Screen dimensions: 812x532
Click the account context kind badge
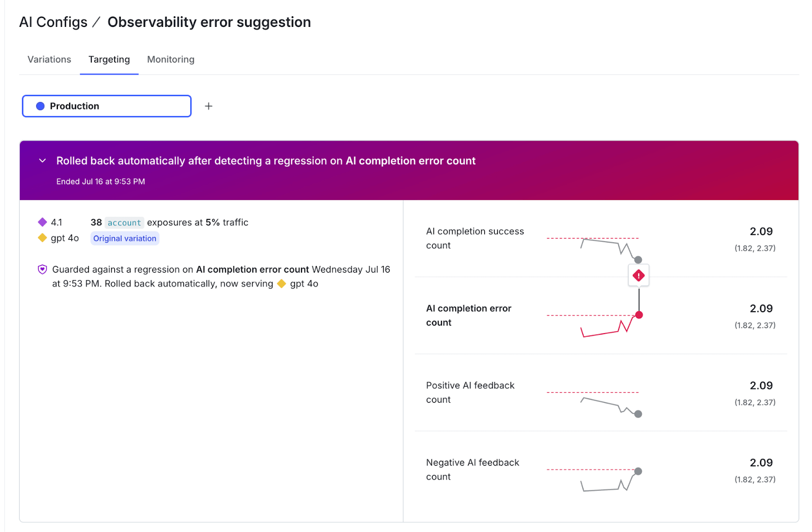coord(124,222)
